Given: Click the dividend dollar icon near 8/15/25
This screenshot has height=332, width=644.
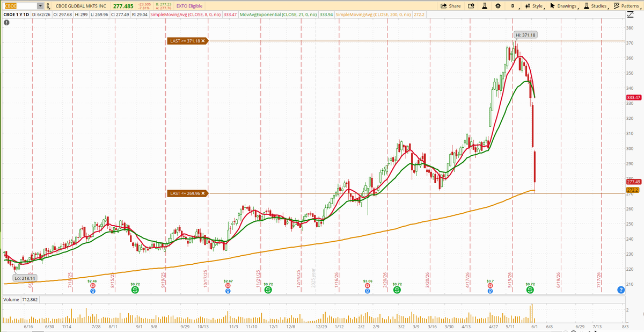Looking at the screenshot, I should coord(135,290).
